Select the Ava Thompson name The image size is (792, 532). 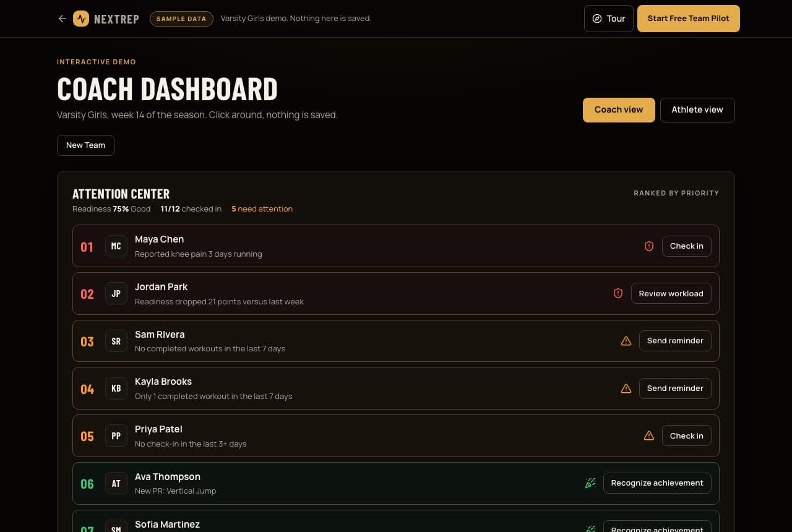pyautogui.click(x=168, y=477)
